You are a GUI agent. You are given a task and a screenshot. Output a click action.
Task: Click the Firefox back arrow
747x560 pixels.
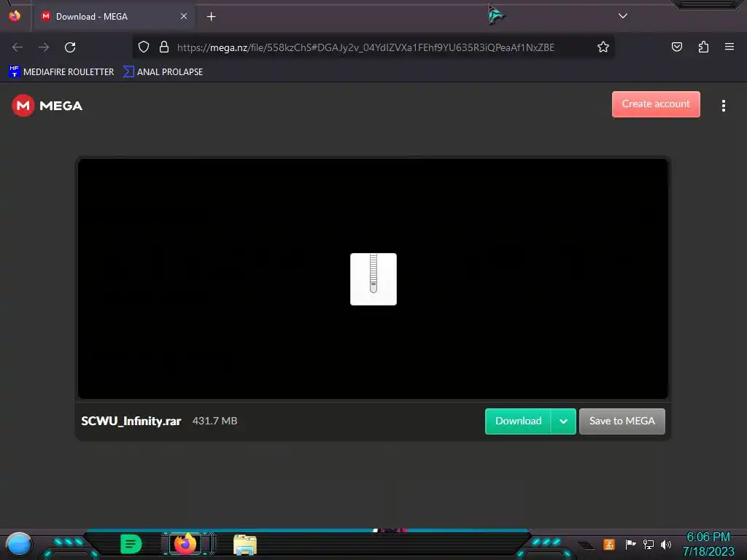pos(18,47)
